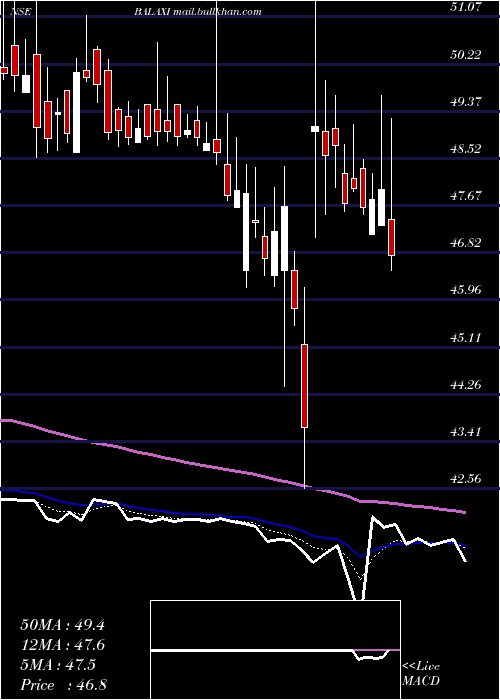The height and width of the screenshot is (700, 500).
Task: Click the 50MA : 49.4 readout
Action: pos(62,625)
